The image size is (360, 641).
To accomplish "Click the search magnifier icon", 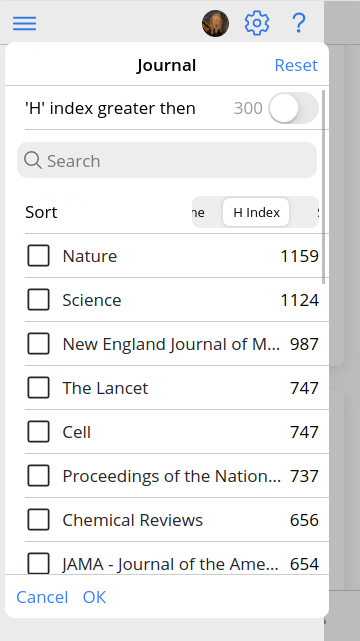I will (x=33, y=160).
